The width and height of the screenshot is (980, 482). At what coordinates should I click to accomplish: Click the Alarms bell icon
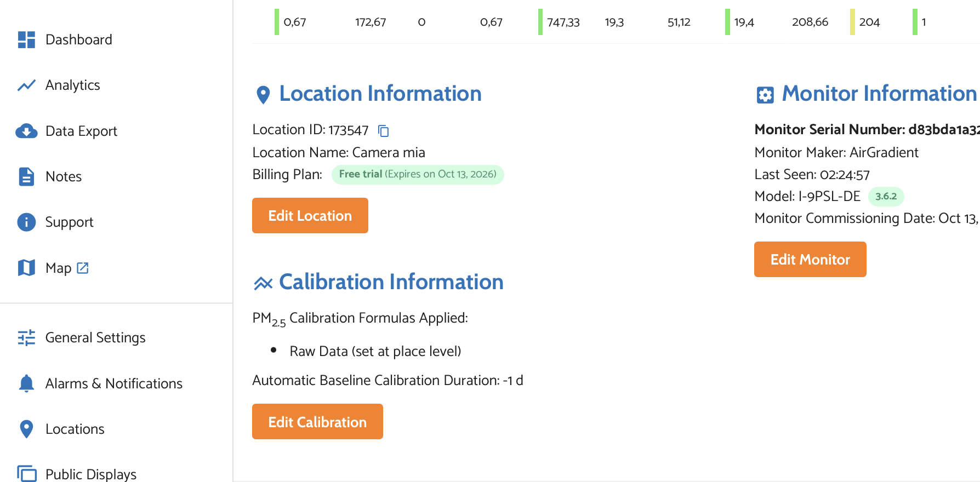click(26, 383)
